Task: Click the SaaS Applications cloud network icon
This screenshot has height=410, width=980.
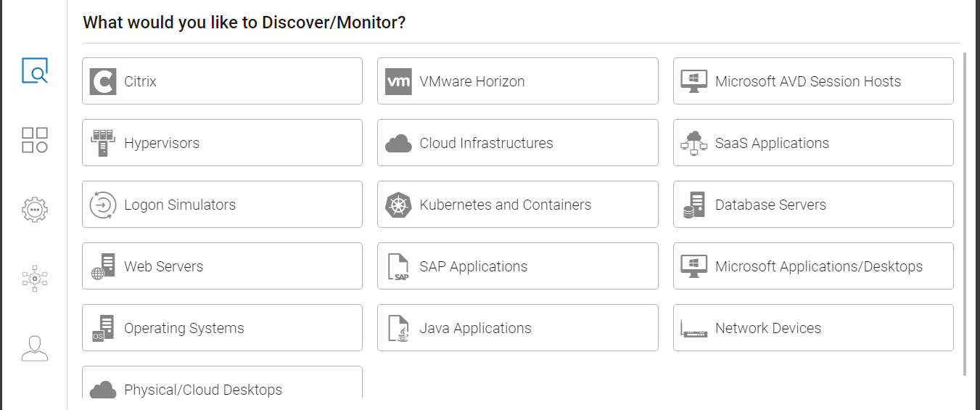Action: (694, 143)
